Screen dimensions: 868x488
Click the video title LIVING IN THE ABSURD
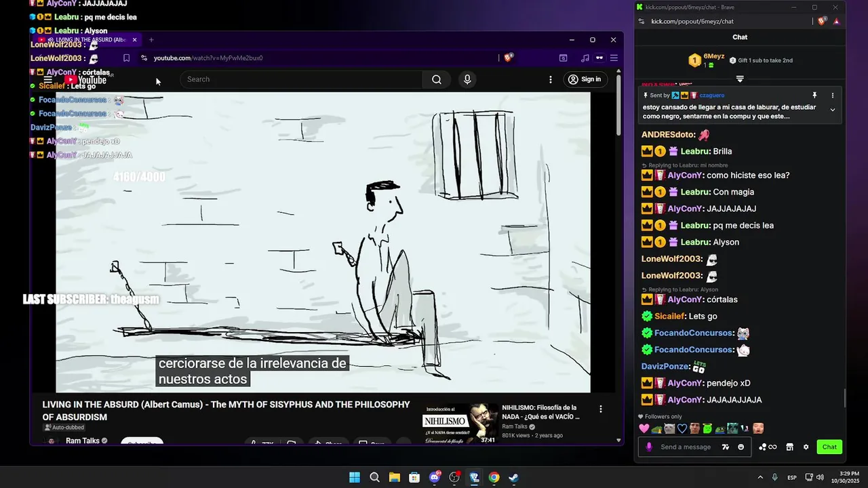coord(226,411)
